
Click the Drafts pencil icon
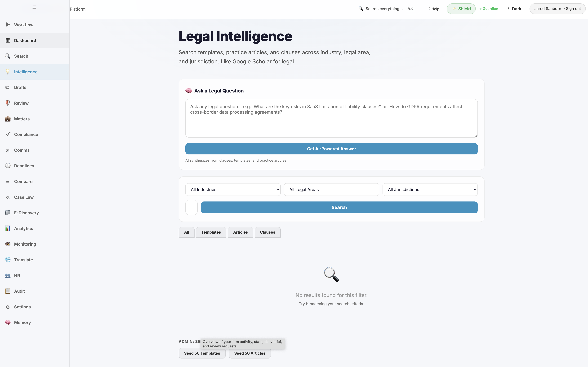click(x=8, y=87)
